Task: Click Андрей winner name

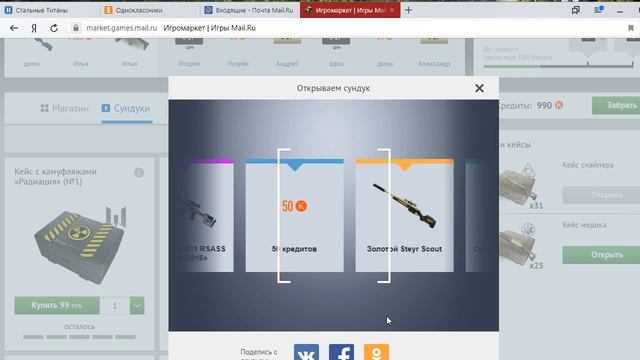Action: pyautogui.click(x=287, y=64)
